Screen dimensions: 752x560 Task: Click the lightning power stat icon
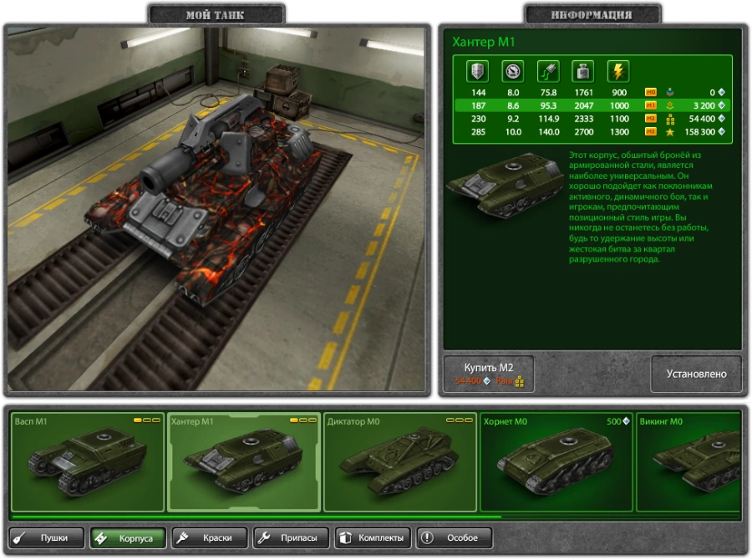618,72
